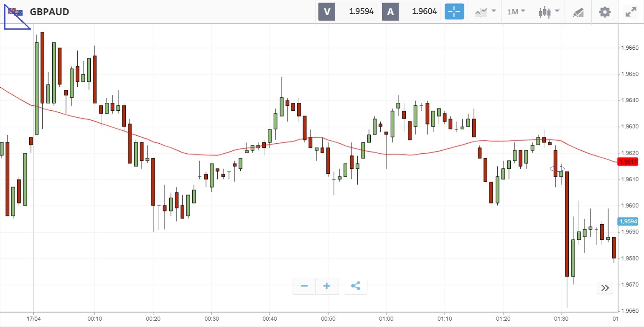Screen dimensions: 644x327
Task: Open the chart comparison dropdown
Action: coord(486,12)
